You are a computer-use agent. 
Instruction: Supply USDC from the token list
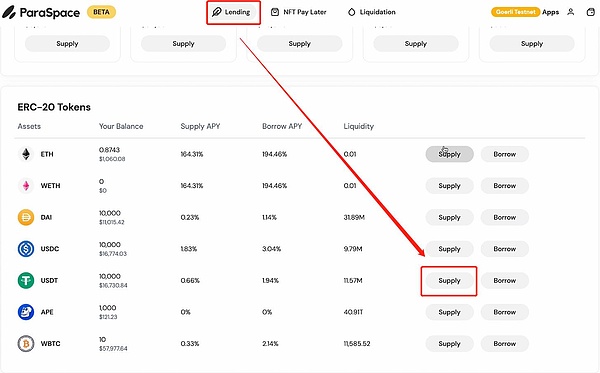click(450, 249)
